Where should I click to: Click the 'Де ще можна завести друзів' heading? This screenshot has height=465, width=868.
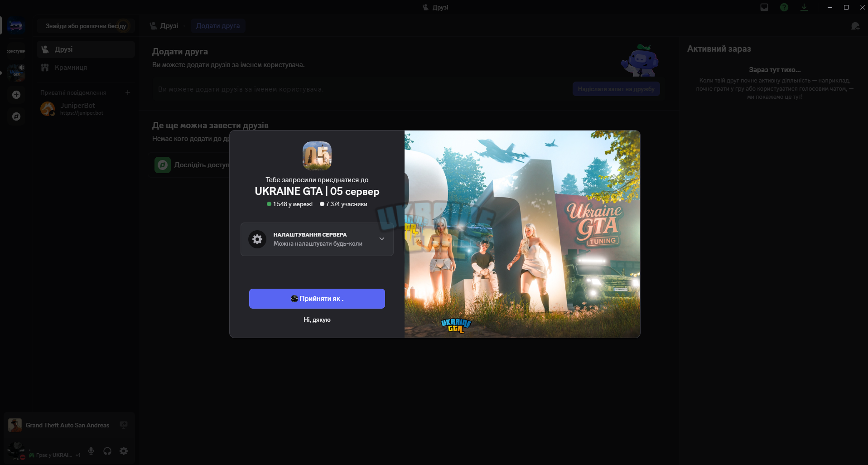[x=210, y=126]
